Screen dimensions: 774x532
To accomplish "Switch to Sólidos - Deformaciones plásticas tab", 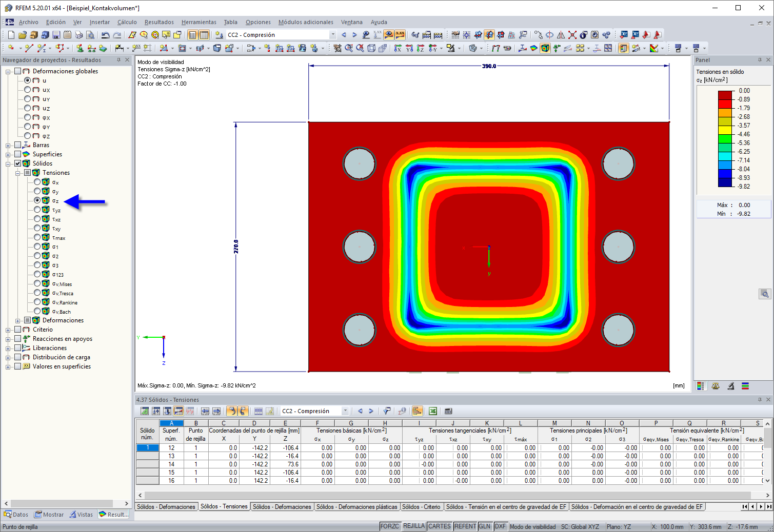I will (x=356, y=507).
